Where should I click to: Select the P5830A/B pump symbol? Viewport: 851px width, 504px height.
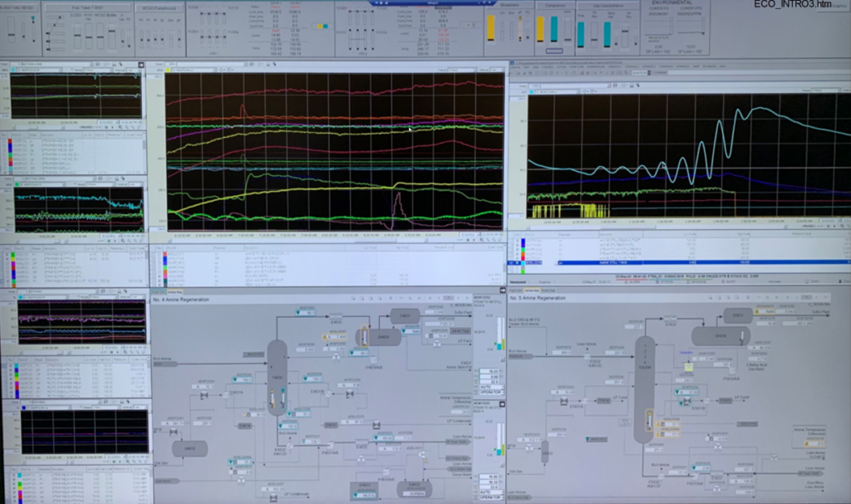pyautogui.click(x=732, y=370)
